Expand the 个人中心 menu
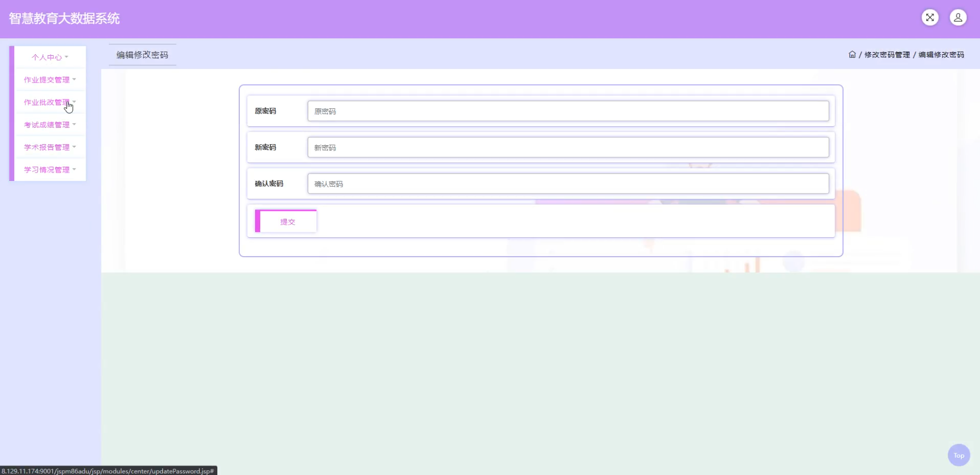980x475 pixels. coord(50,57)
